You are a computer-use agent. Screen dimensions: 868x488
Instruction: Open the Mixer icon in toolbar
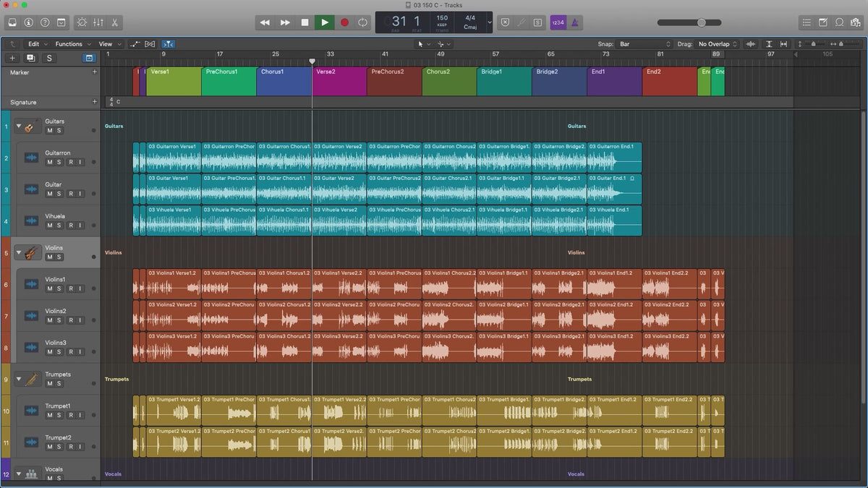(x=98, y=22)
